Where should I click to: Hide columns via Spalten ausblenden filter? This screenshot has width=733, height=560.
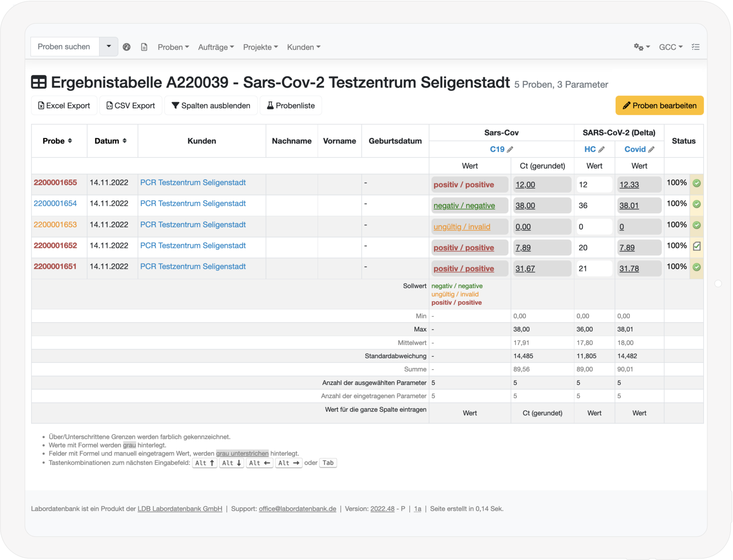211,105
